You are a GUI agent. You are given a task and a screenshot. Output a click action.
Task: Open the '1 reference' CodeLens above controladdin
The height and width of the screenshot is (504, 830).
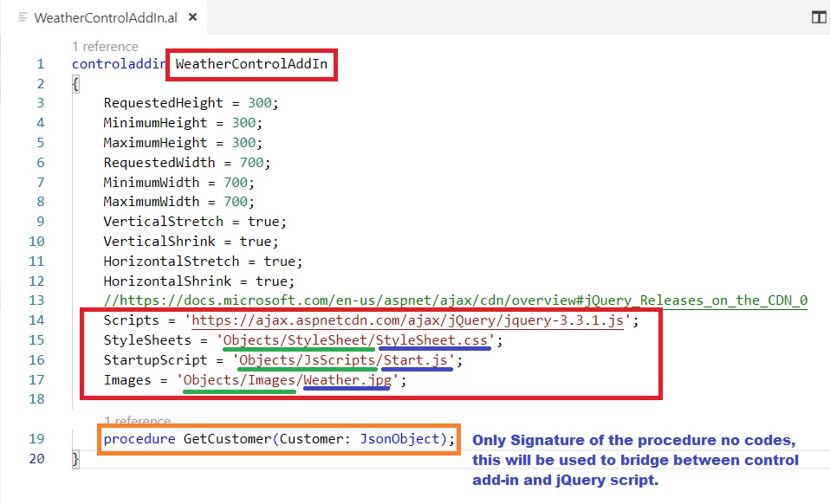pos(105,47)
